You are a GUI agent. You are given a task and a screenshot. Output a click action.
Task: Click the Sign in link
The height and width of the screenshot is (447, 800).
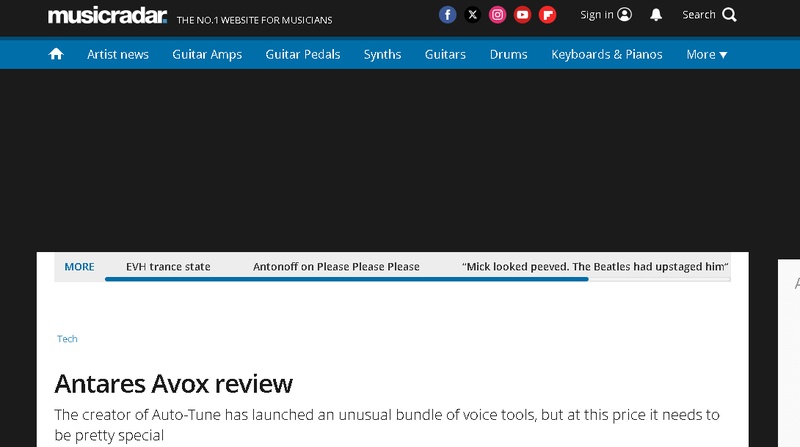click(596, 15)
